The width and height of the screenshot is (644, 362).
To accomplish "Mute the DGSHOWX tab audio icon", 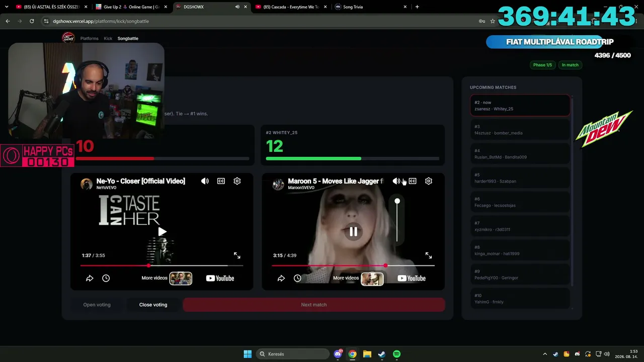I will (x=237, y=7).
